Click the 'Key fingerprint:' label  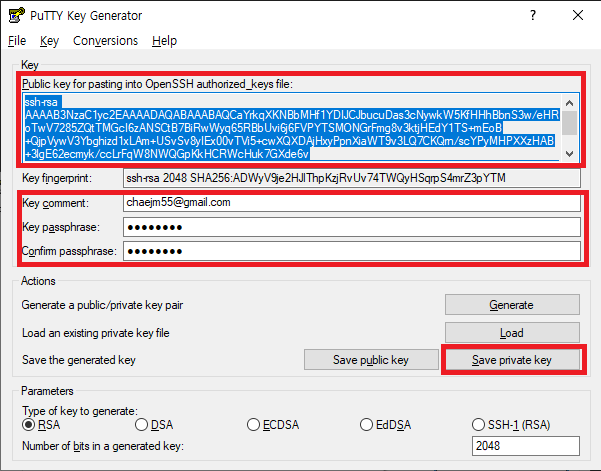pos(57,178)
